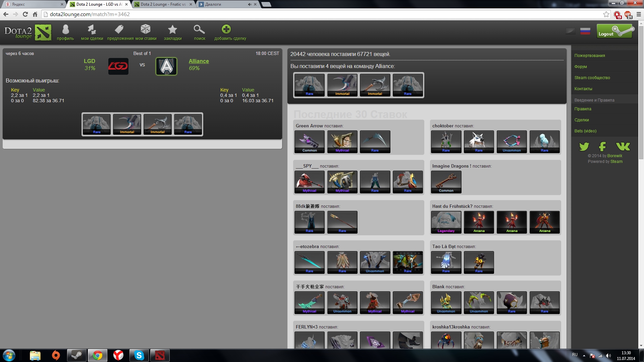
Task: Click the Powered by Steam link
Action: [x=616, y=162]
